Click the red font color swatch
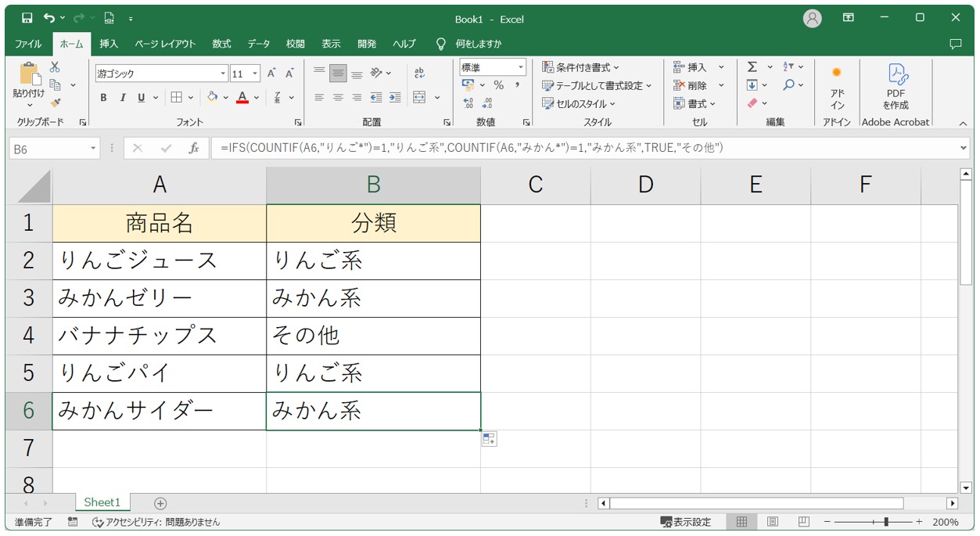The height and width of the screenshot is (536, 980). 242,98
